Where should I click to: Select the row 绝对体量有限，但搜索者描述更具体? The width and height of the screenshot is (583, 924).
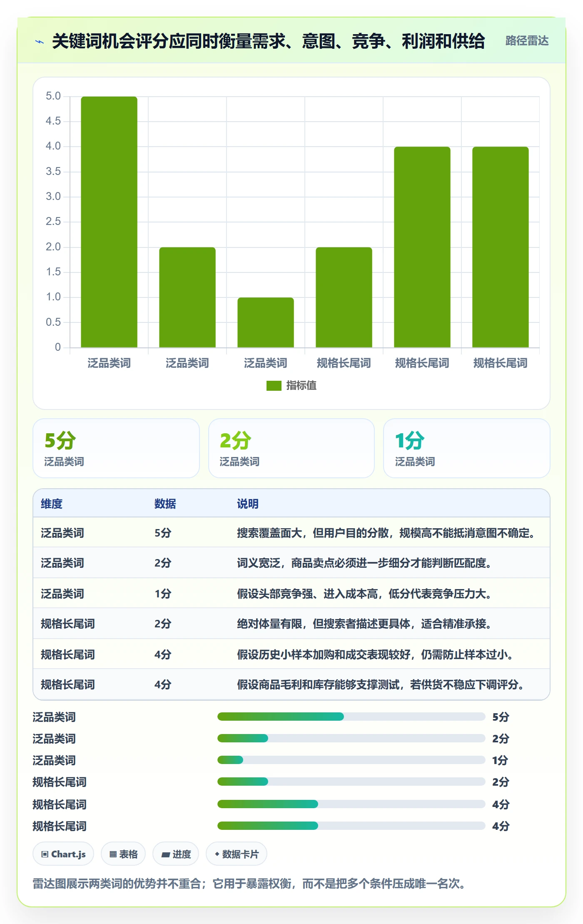(291, 624)
